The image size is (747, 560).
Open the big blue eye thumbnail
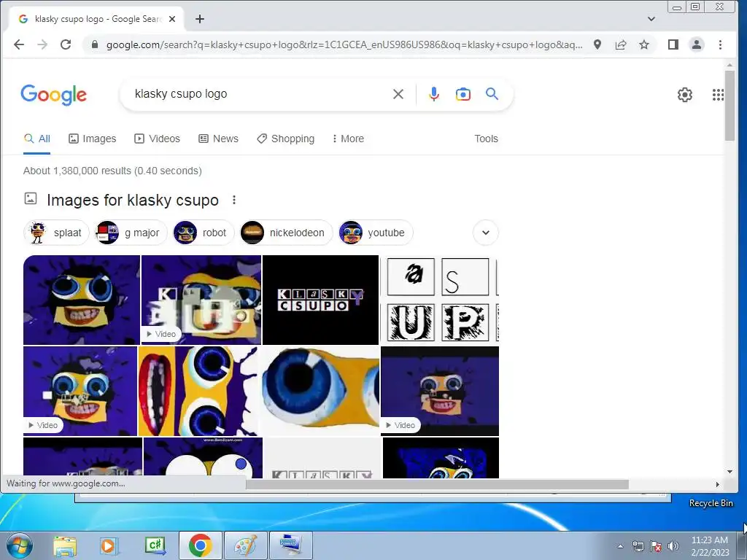(x=321, y=391)
